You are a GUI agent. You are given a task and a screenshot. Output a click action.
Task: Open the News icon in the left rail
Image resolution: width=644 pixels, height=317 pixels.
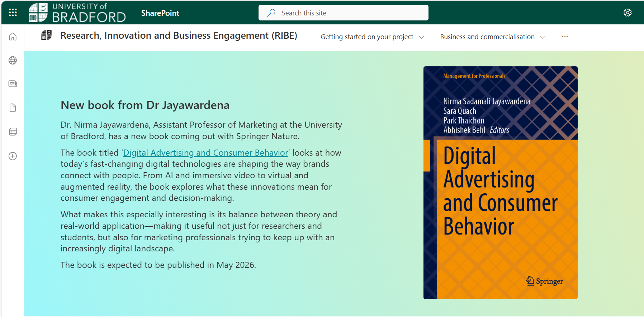coord(13,84)
